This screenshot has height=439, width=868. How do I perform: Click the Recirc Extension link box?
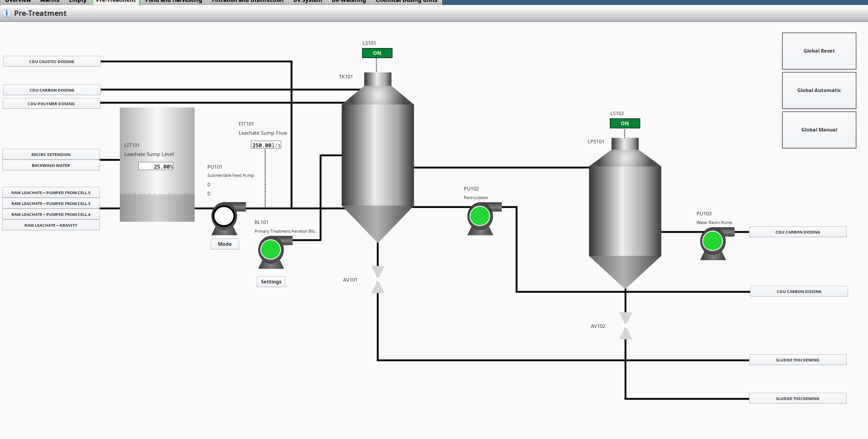coord(51,154)
